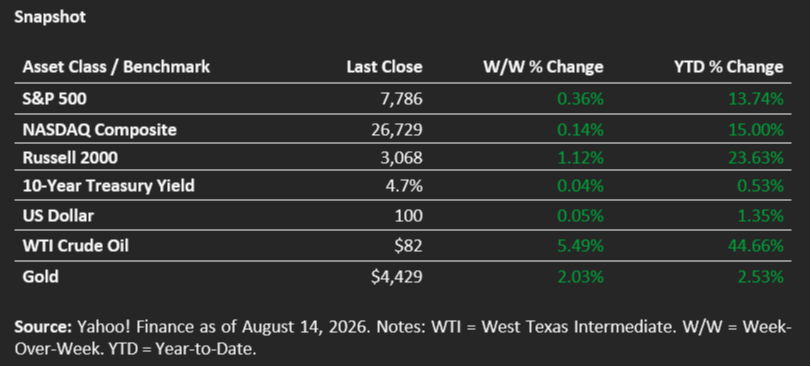Click the Gold row label
The height and width of the screenshot is (367, 811).
40,277
